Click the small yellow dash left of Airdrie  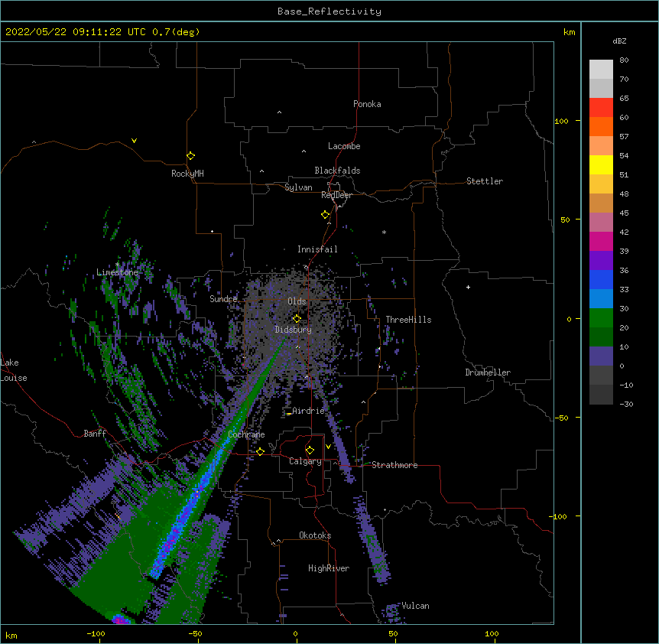click(289, 414)
